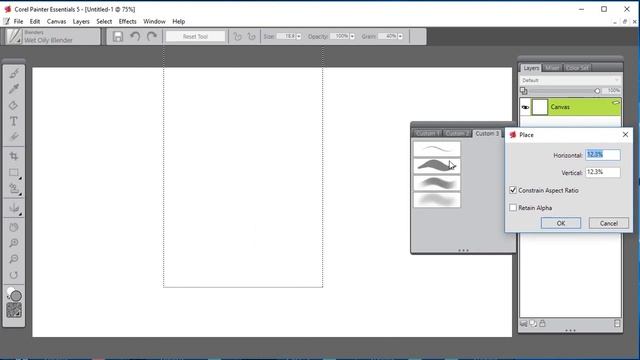Open the Edit menu

click(x=35, y=22)
